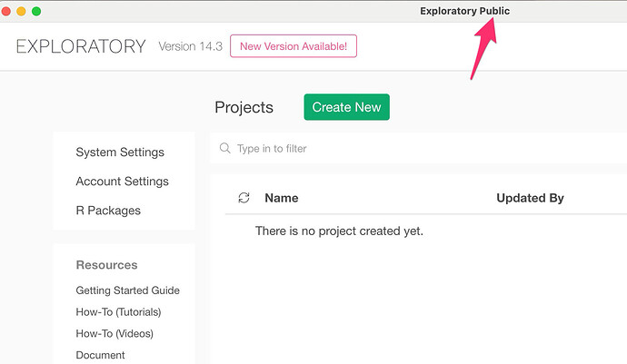Refresh the projects list

244,198
